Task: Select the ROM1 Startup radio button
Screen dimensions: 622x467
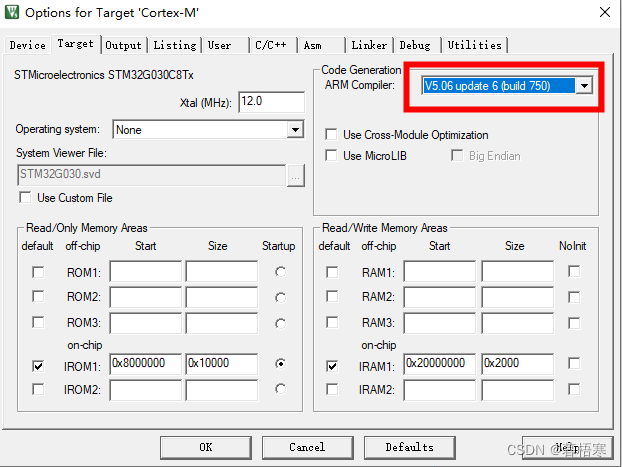Action: (x=280, y=272)
